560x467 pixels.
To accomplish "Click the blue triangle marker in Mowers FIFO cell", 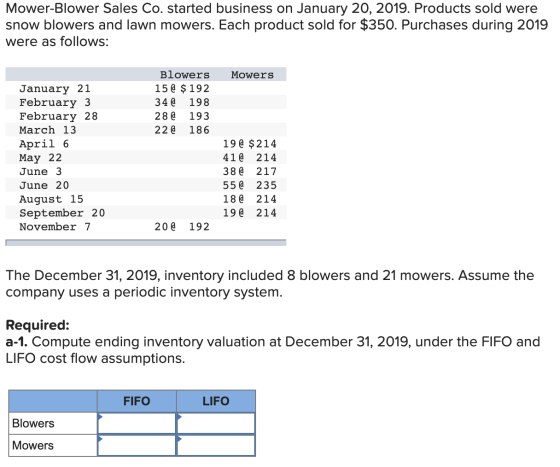I will [100, 438].
